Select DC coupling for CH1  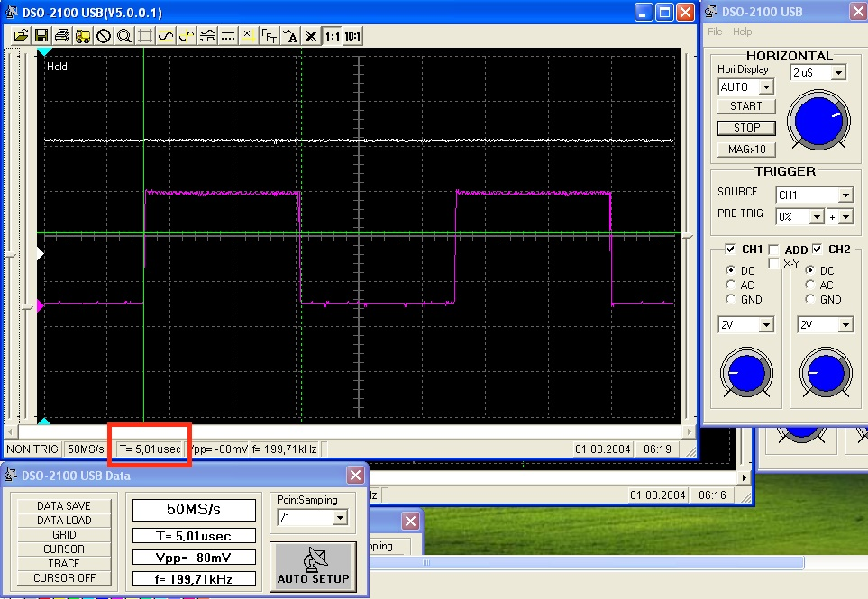[x=731, y=270]
